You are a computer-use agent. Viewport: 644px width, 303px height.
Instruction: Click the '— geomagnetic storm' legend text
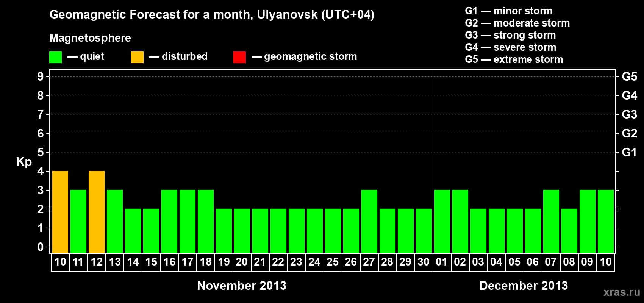304,57
